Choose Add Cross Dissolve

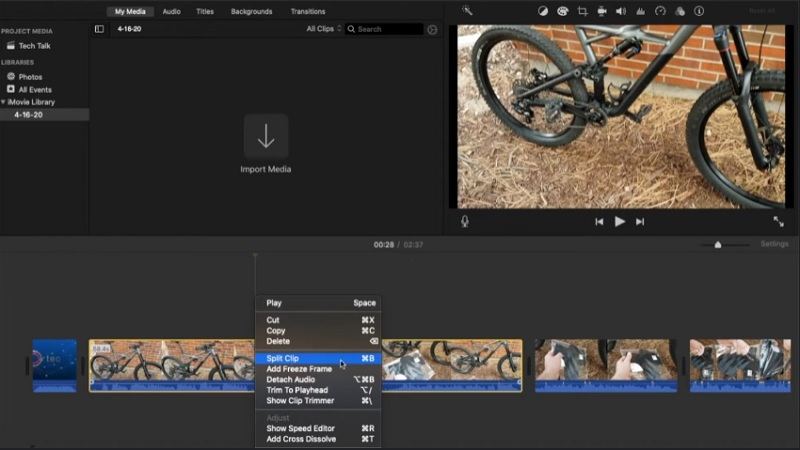coord(318,439)
